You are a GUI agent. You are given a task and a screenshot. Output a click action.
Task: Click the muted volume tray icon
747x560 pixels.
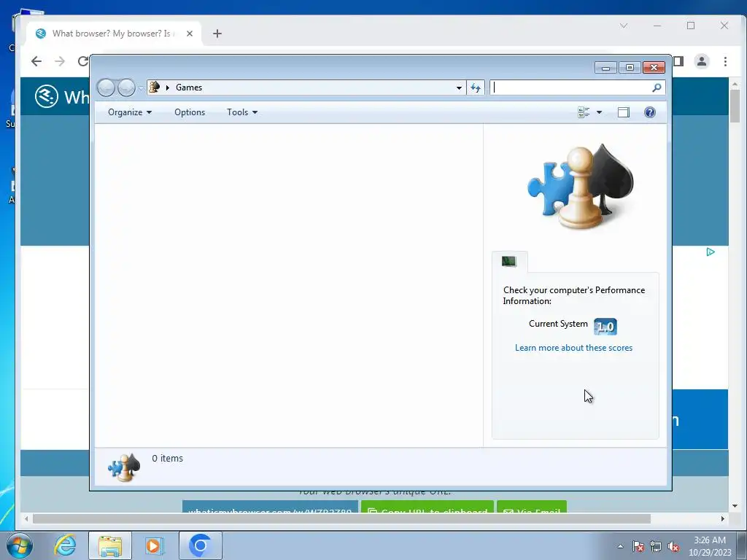pos(673,546)
